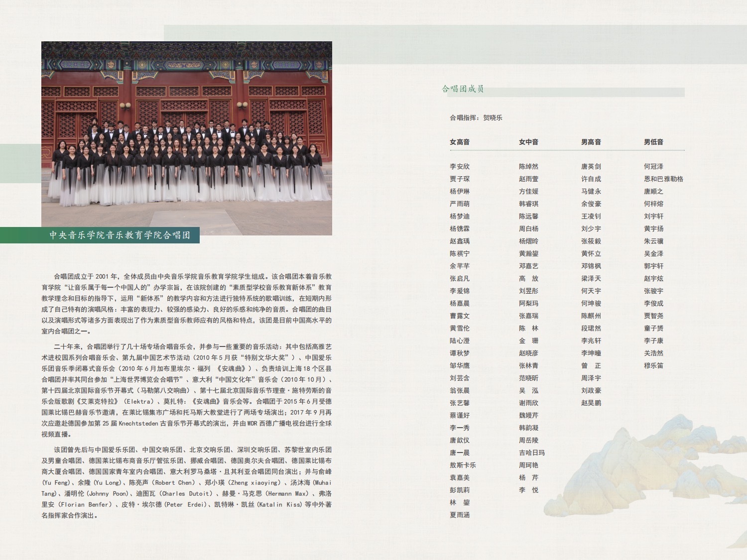Select the 女中音 column header
Image resolution: width=747 pixels, height=560 pixels.
528,142
